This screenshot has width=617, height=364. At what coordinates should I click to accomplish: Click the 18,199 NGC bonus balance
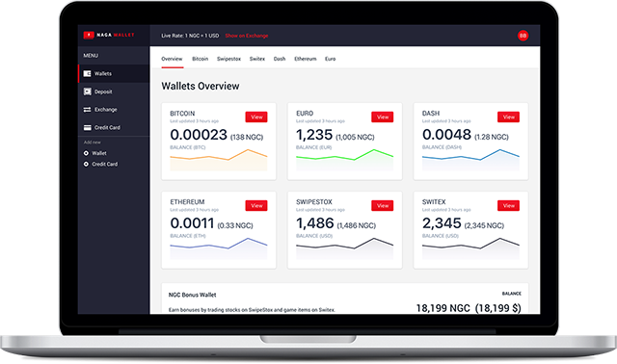pyautogui.click(x=469, y=308)
